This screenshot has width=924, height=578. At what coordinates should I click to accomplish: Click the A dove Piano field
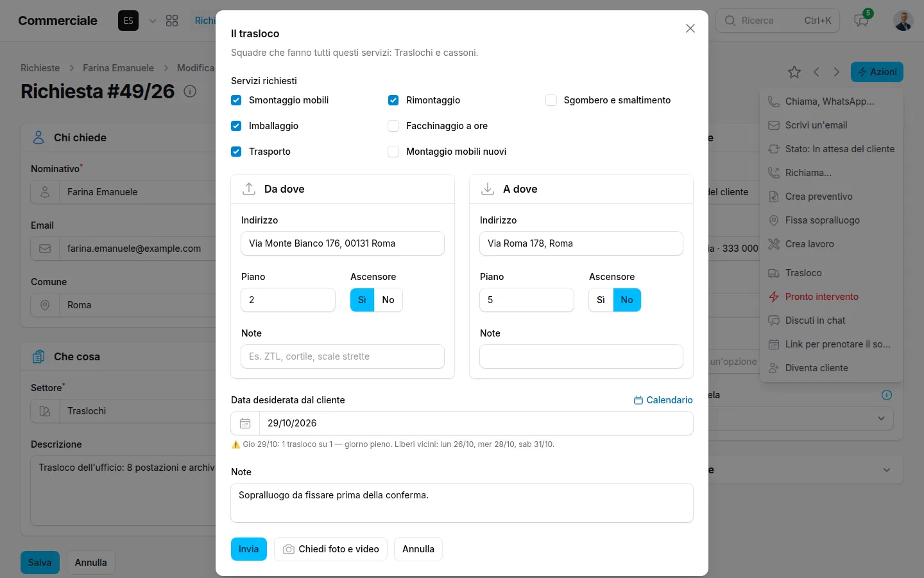tap(527, 300)
